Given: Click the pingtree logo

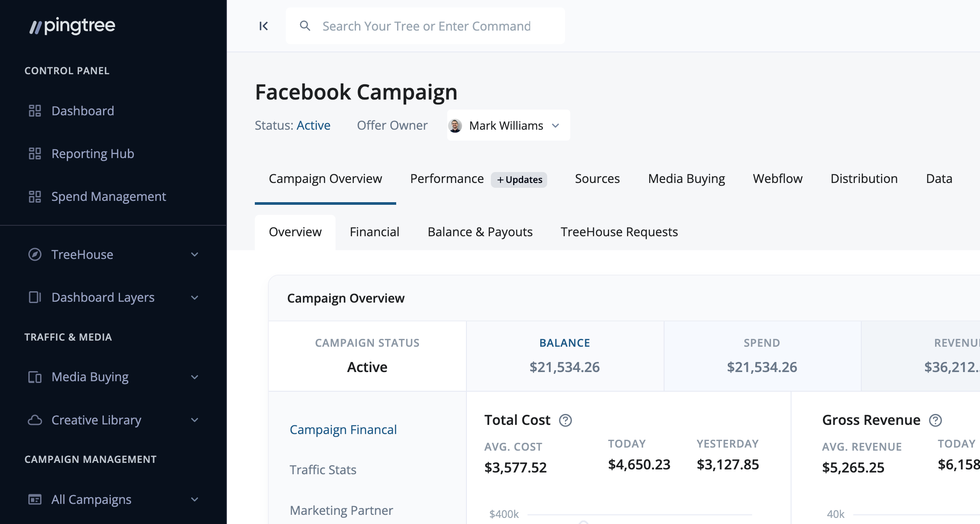Looking at the screenshot, I should click(x=72, y=26).
